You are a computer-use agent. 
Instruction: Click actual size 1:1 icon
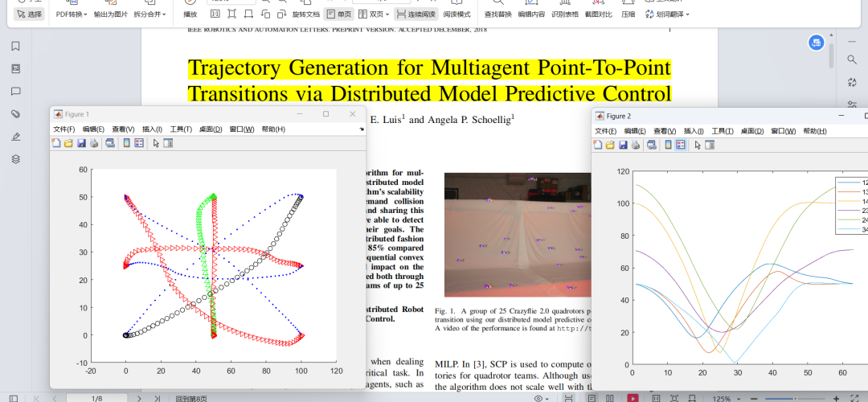click(x=215, y=14)
